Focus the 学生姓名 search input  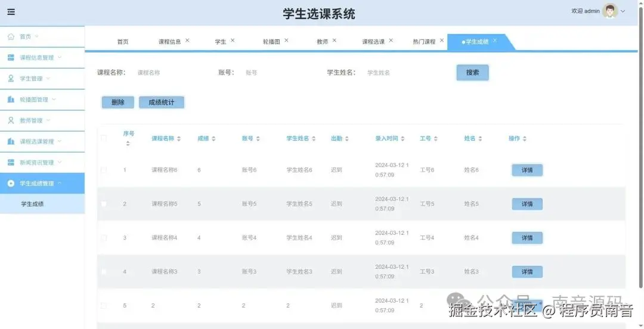tap(399, 73)
